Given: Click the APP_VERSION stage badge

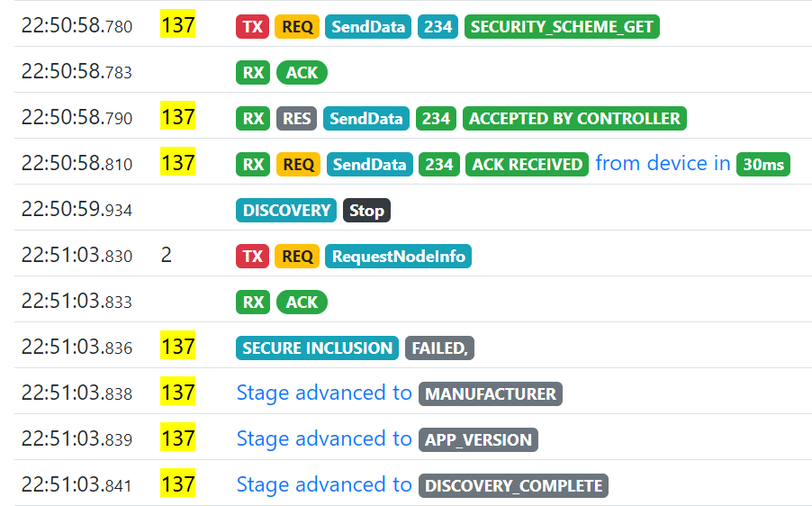Looking at the screenshot, I should (478, 440).
